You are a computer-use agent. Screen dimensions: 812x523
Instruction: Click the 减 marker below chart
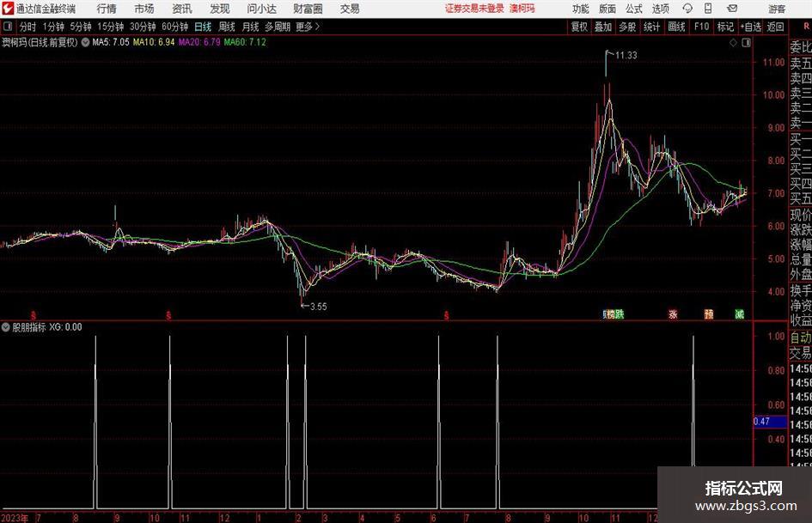tap(740, 314)
